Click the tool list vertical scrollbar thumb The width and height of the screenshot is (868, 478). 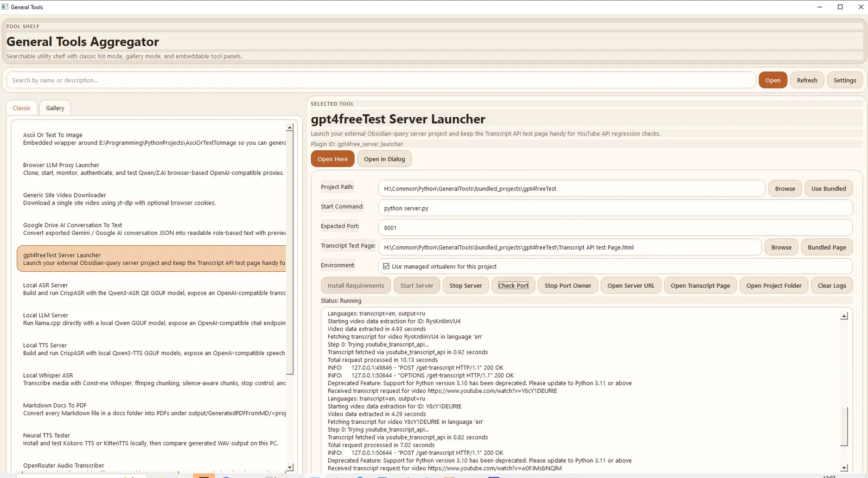[290, 253]
